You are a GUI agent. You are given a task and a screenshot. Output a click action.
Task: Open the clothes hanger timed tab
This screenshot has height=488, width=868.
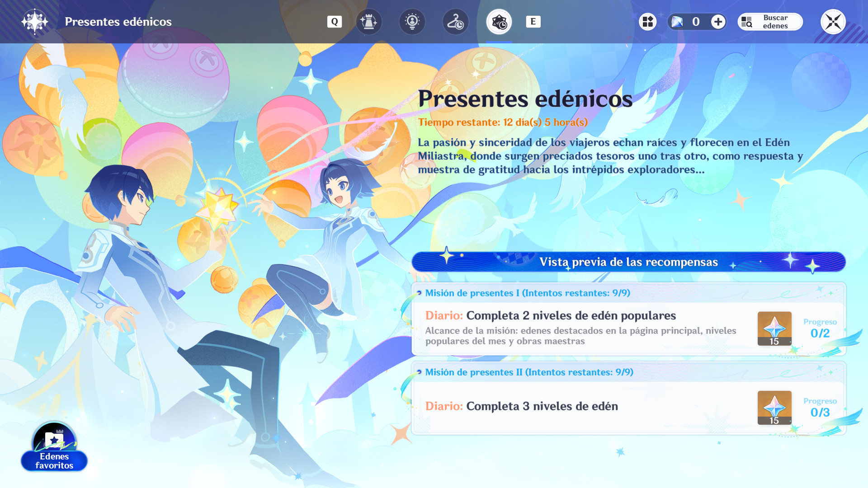tap(456, 22)
